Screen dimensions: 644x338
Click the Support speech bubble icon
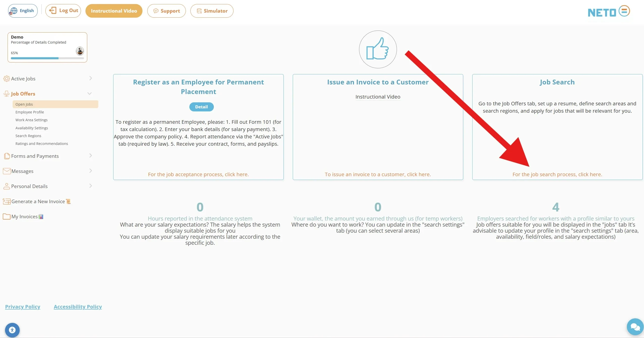[x=156, y=11]
